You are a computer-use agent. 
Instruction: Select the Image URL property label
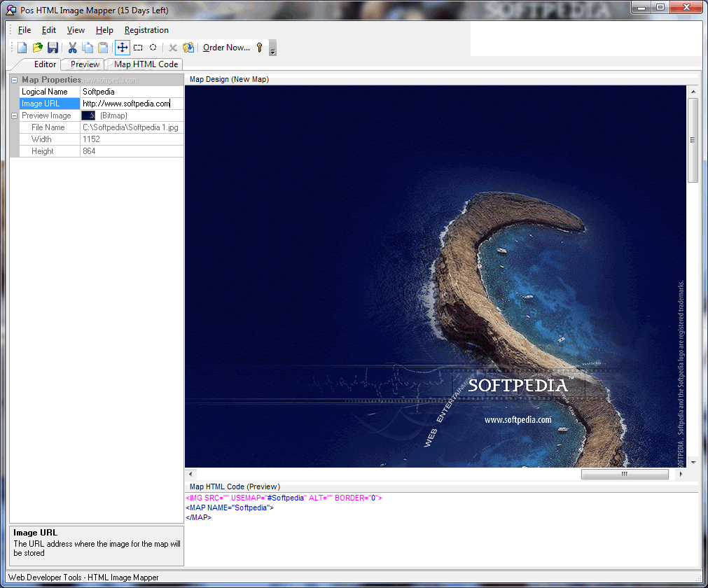(x=50, y=104)
